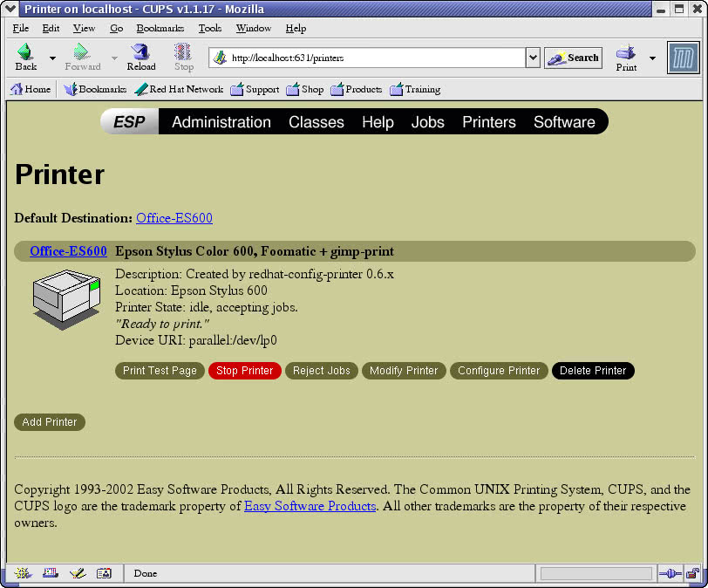Click the Mozilla throbber logo icon
708x588 pixels.
tap(684, 58)
